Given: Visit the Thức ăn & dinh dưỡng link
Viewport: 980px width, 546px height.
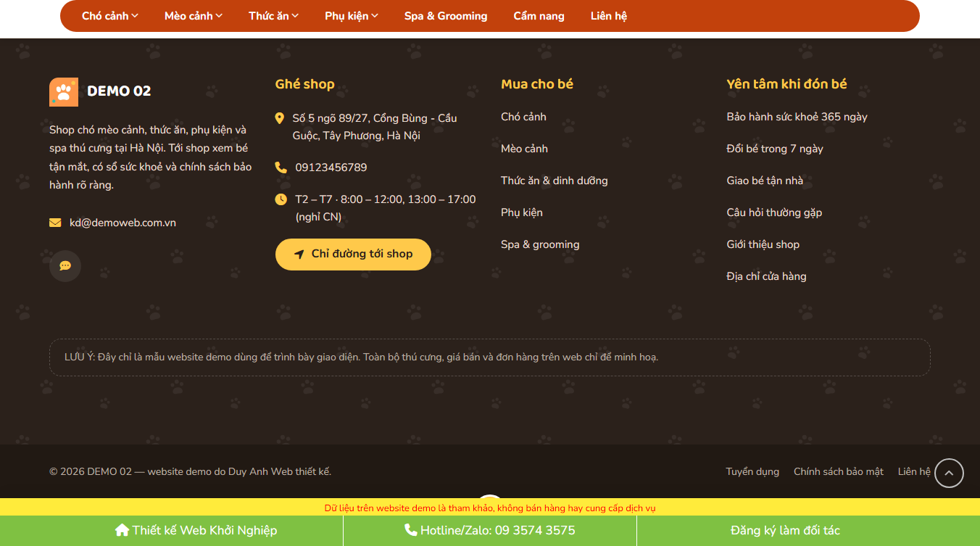Looking at the screenshot, I should (x=555, y=181).
